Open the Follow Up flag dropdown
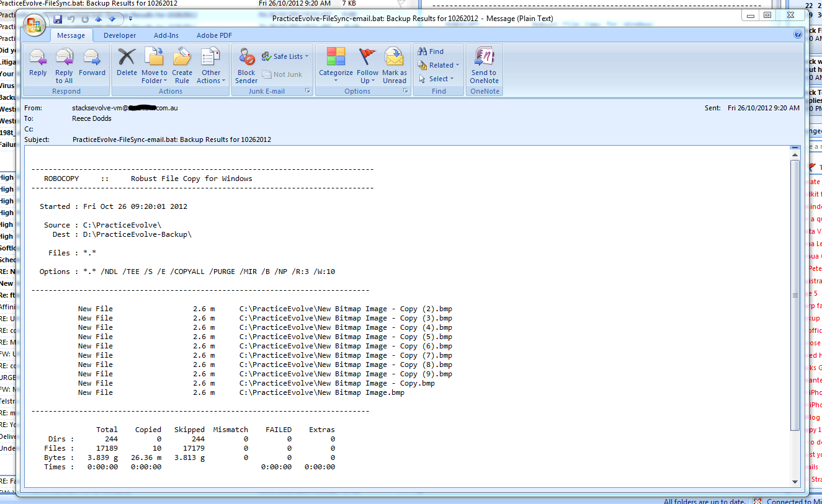This screenshot has width=822, height=504. click(x=367, y=65)
